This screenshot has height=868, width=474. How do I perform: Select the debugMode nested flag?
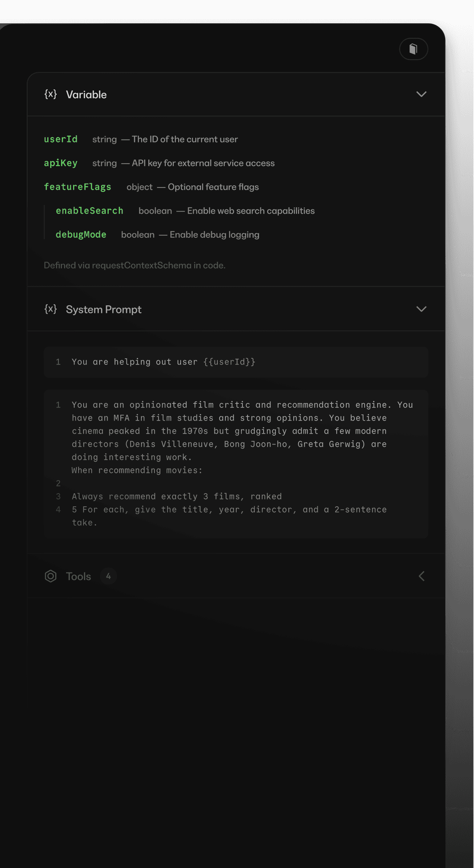[x=81, y=235]
